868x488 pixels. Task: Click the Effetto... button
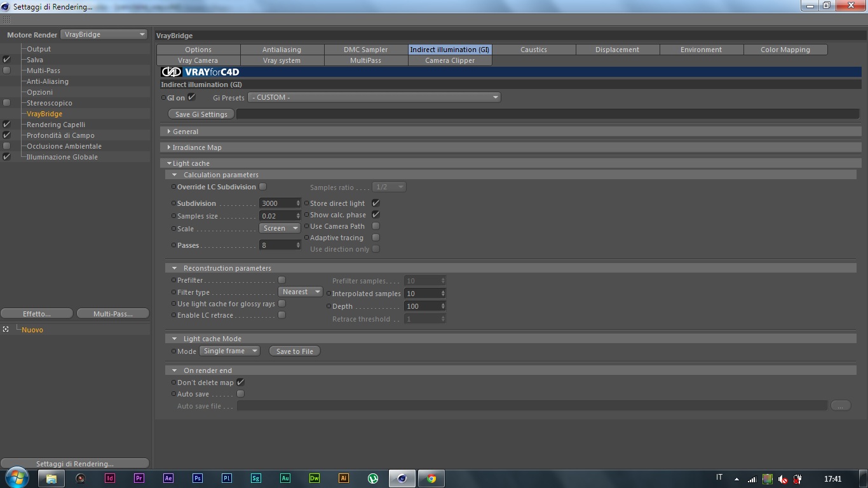[37, 314]
